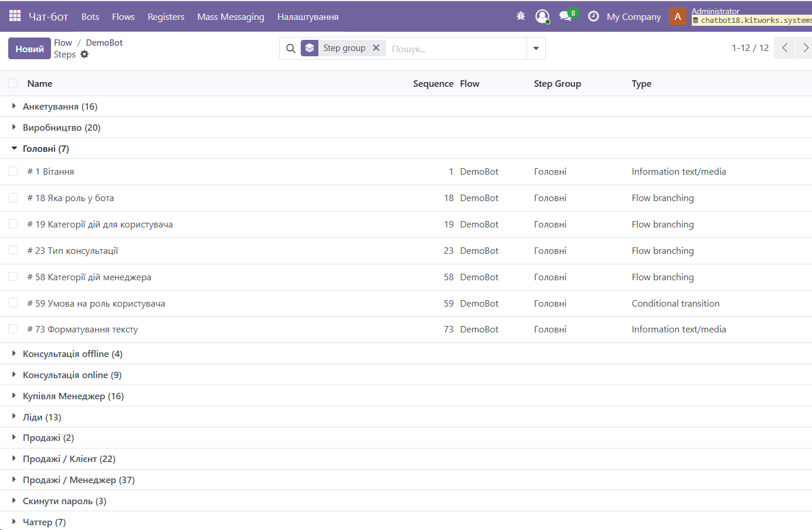
Task: Toggle the select-all checkbox in header
Action: [13, 84]
